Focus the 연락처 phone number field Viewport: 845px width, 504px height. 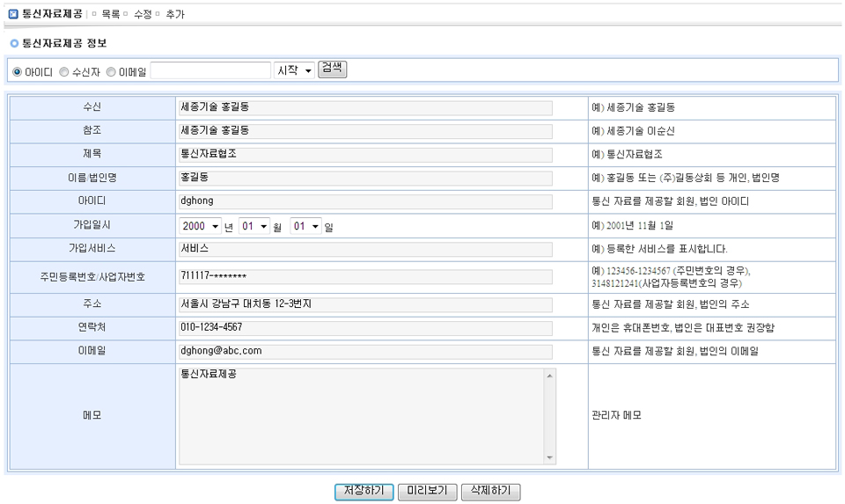364,328
